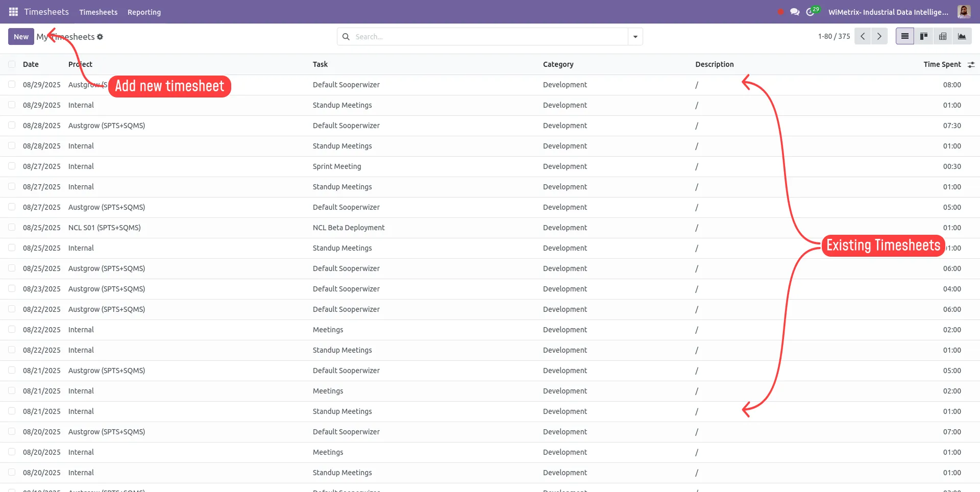Screen dimensions: 980x492
Task: Go to next page of timesheets
Action: click(x=879, y=36)
